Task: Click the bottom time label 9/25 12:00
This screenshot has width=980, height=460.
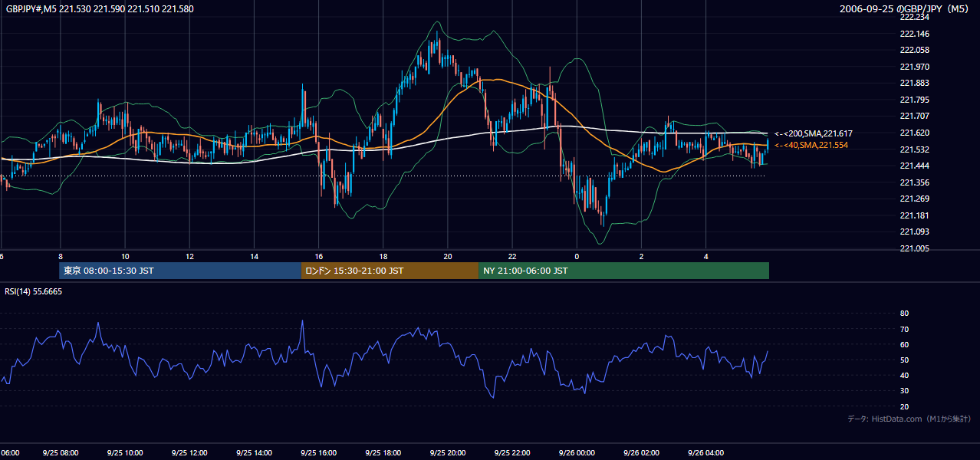Action: [189, 453]
